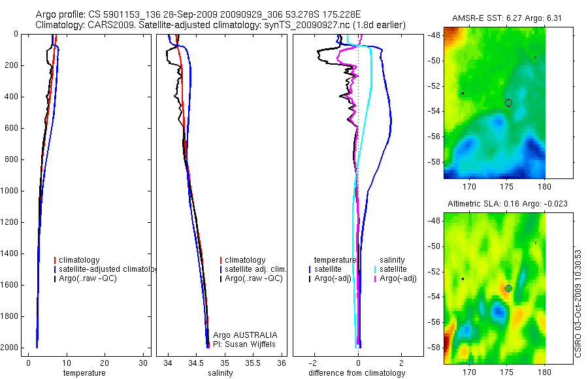588x379 pixels.
Task: Click the 'temperature' x-axis label
Action: coord(84,373)
